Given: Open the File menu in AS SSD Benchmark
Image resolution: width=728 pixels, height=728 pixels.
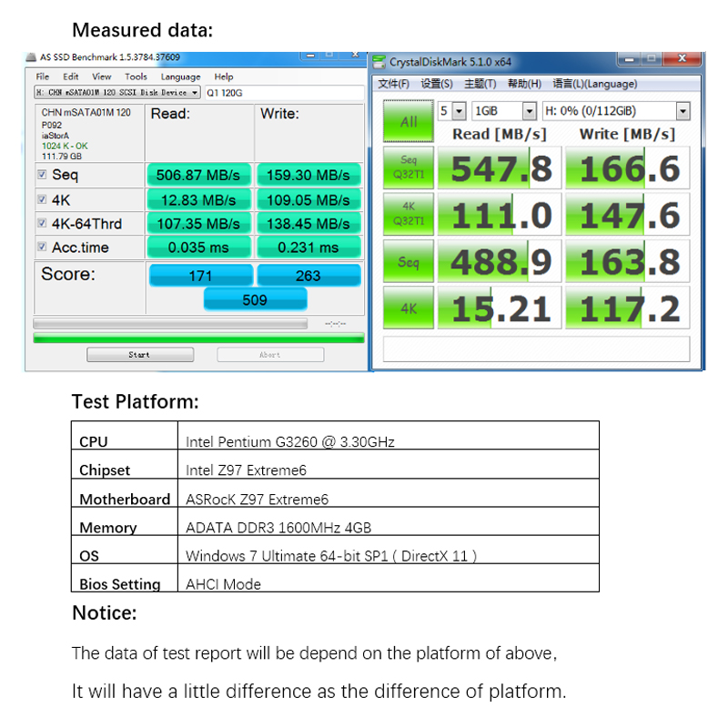Looking at the screenshot, I should [42, 76].
